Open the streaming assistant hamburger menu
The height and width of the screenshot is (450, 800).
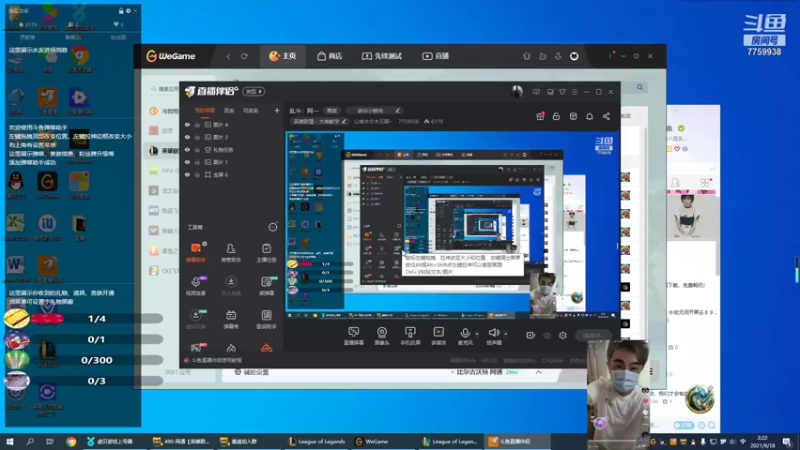tap(574, 92)
